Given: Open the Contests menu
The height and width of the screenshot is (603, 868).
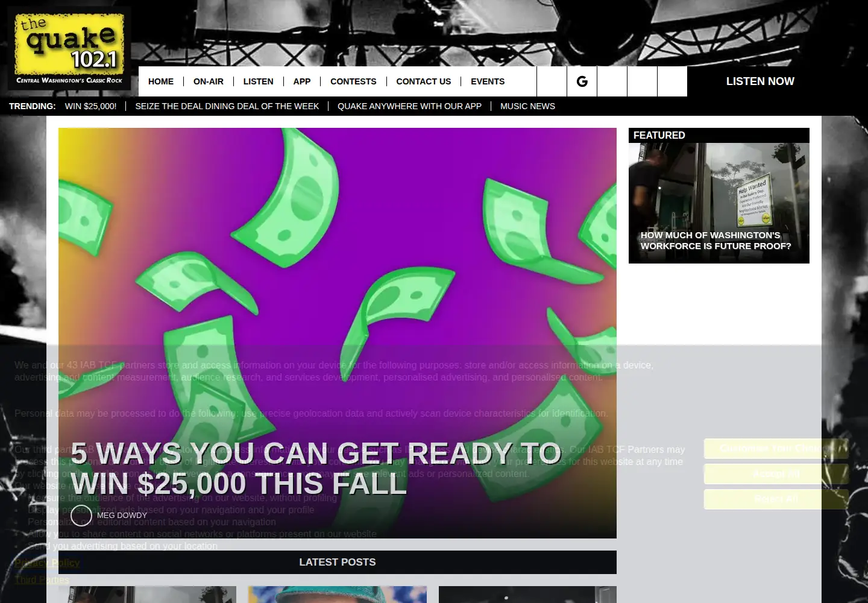Looking at the screenshot, I should [353, 81].
